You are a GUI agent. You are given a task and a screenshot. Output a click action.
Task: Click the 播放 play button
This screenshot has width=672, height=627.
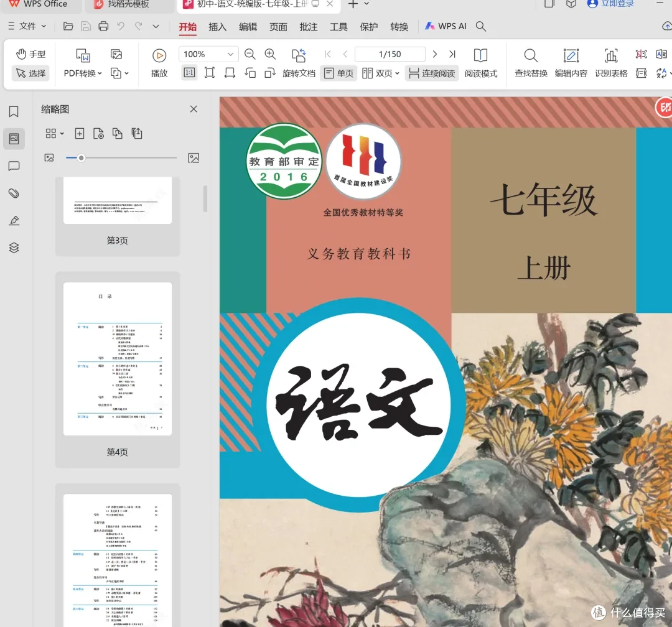pos(159,63)
